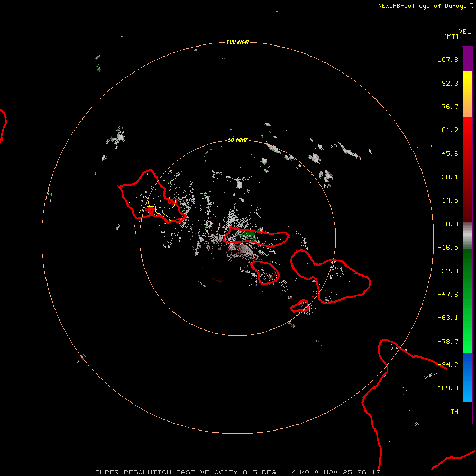Click the 76.7 velocity scale value
This screenshot has height=476, width=476.
pyautogui.click(x=450, y=106)
